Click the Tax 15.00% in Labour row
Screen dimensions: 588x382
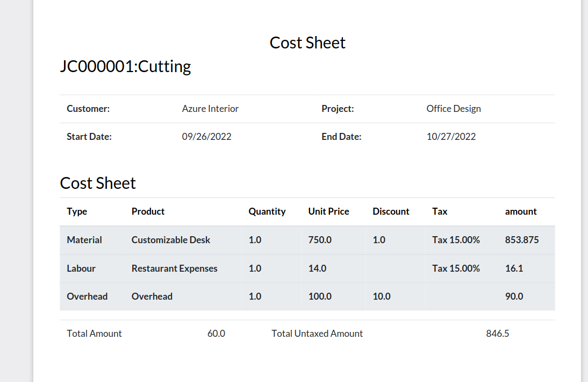coord(456,268)
